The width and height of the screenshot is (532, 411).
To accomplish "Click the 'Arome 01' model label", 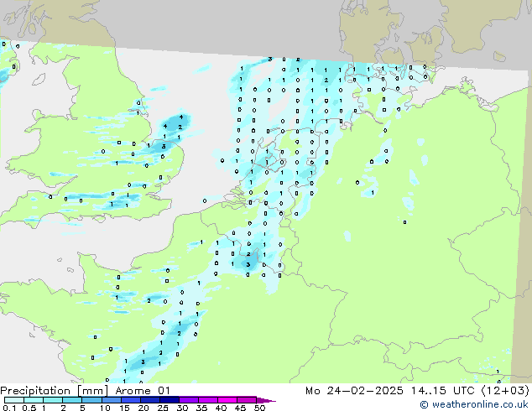I will coord(143,391).
